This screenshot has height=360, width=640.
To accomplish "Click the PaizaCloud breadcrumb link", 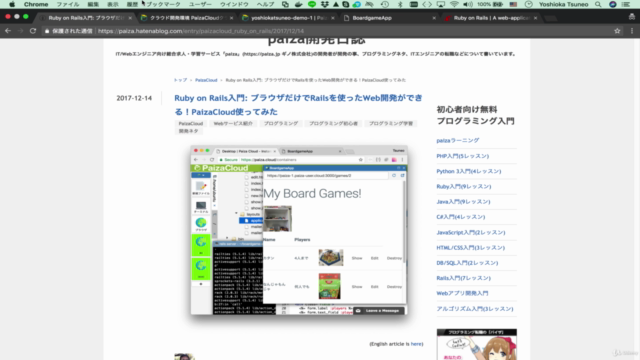I will coord(206,80).
